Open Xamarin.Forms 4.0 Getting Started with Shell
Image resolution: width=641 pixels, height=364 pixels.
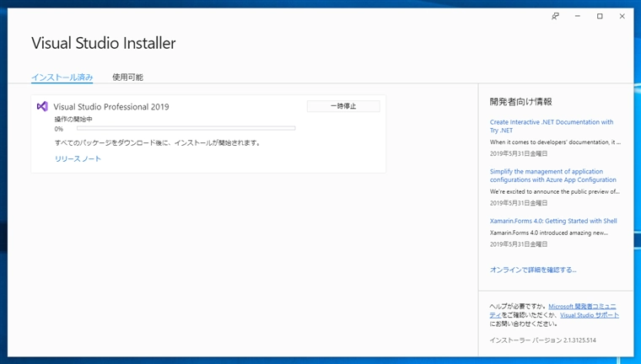pos(553,221)
